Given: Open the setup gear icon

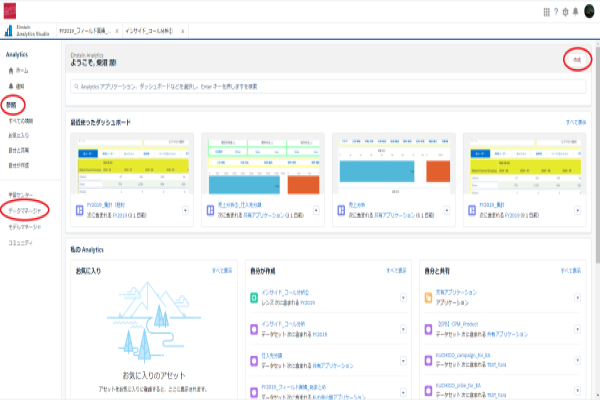Looking at the screenshot, I should tap(565, 12).
